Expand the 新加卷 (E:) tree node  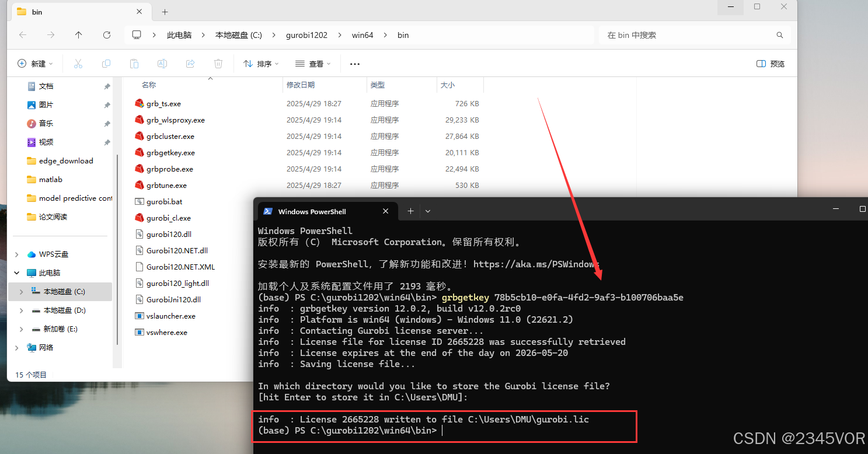22,329
